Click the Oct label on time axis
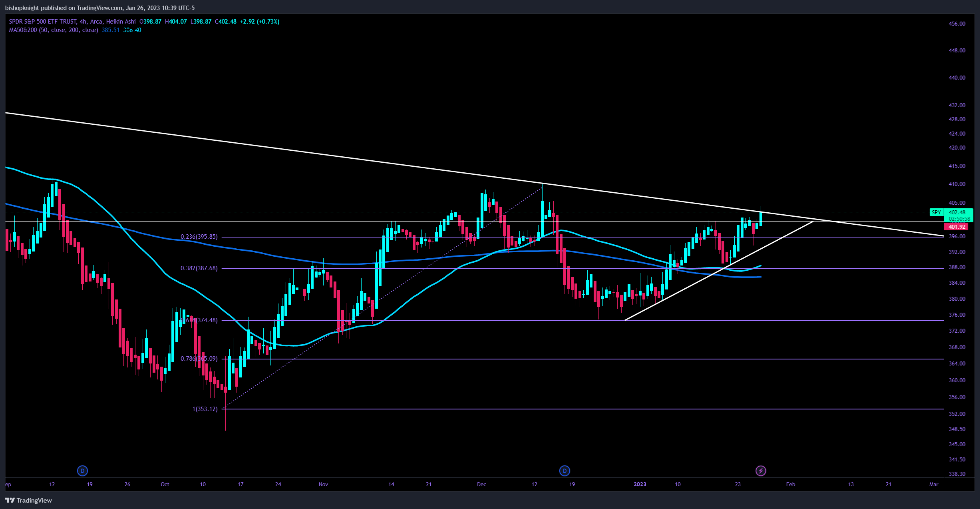Screen dimensions: 980x509 click(x=165, y=484)
